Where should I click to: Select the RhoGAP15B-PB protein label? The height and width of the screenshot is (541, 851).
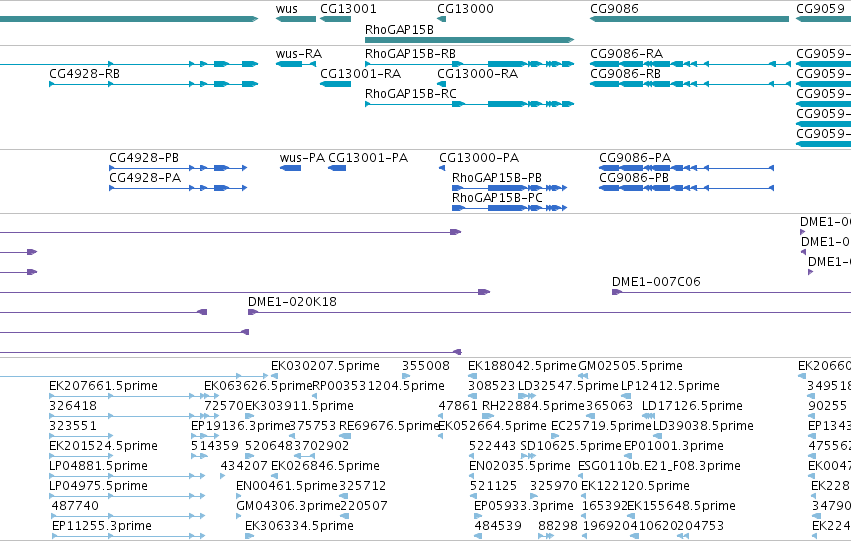tap(497, 178)
